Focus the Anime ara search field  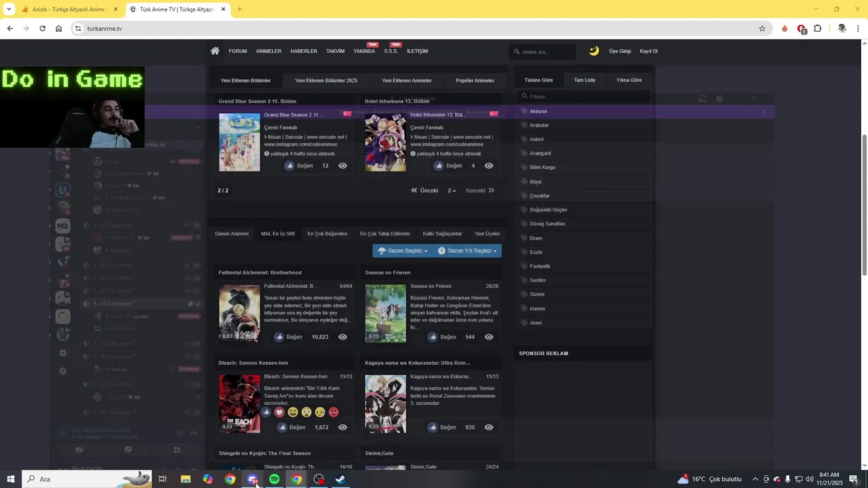542,52
